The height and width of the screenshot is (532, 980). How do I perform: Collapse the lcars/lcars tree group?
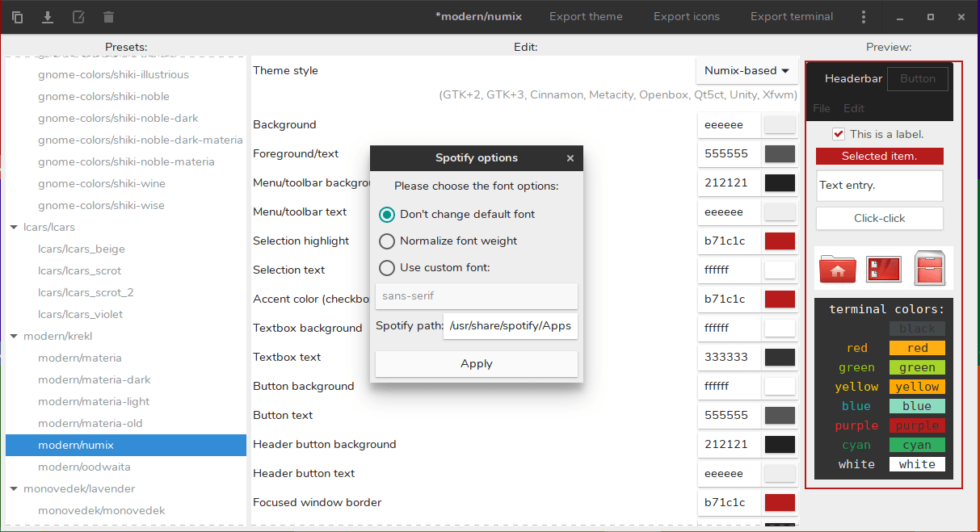(x=14, y=228)
